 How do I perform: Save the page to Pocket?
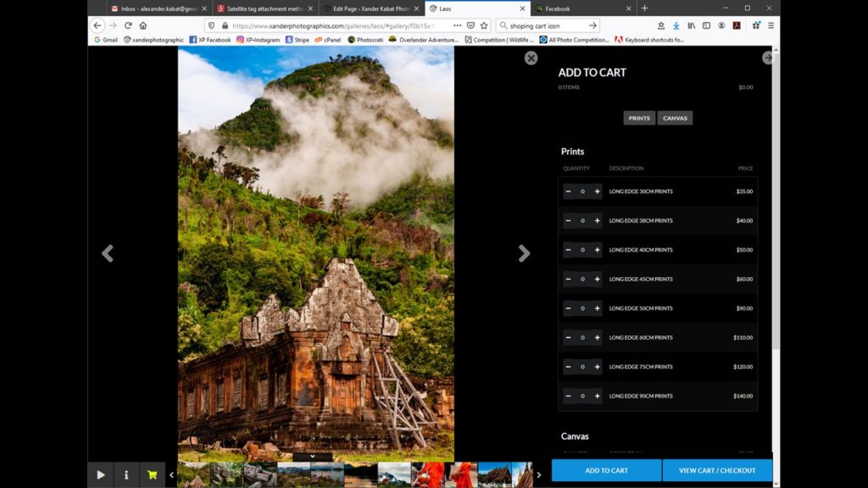coord(470,25)
